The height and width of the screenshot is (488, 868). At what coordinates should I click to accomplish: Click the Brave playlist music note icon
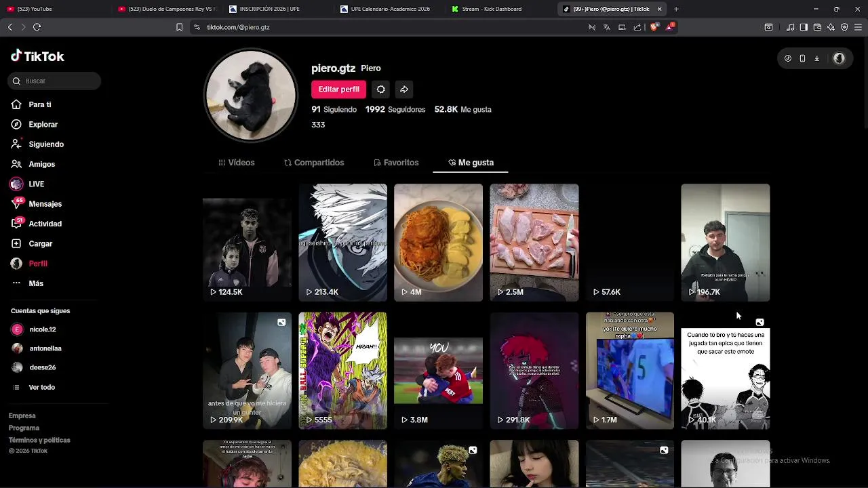point(790,27)
